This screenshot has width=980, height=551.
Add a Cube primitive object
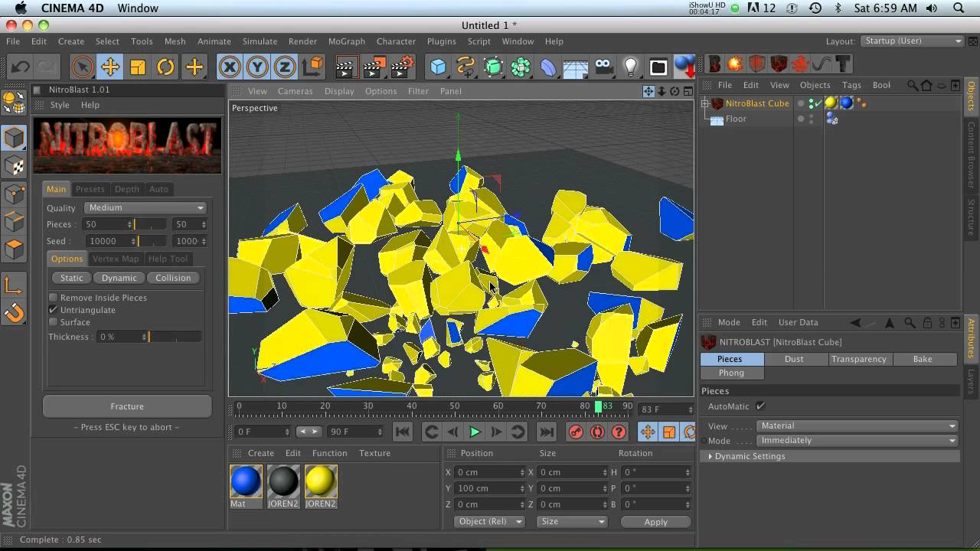pos(438,67)
